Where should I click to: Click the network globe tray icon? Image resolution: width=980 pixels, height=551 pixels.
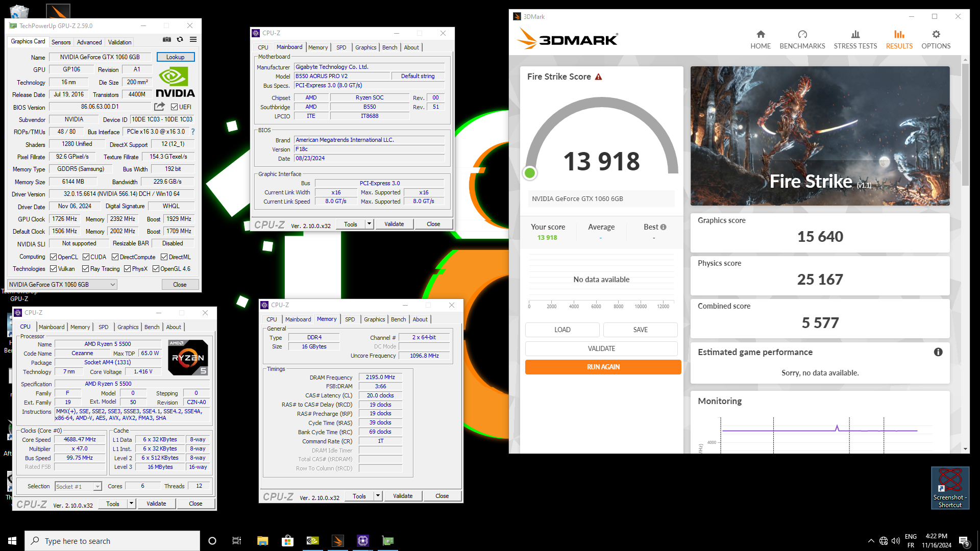coord(884,541)
